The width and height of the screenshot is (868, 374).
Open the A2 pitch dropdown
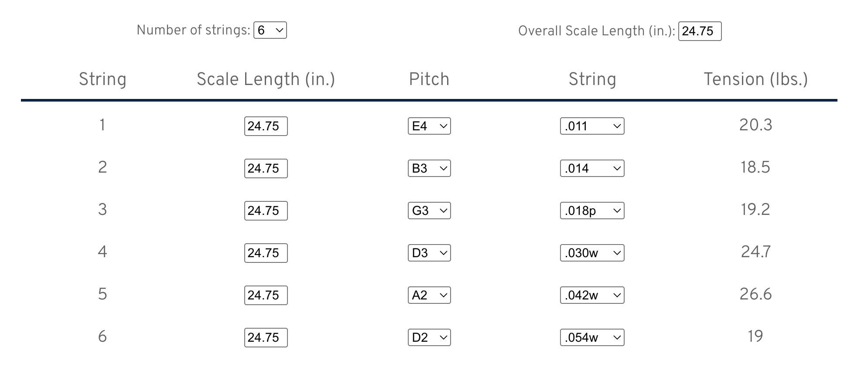click(429, 296)
